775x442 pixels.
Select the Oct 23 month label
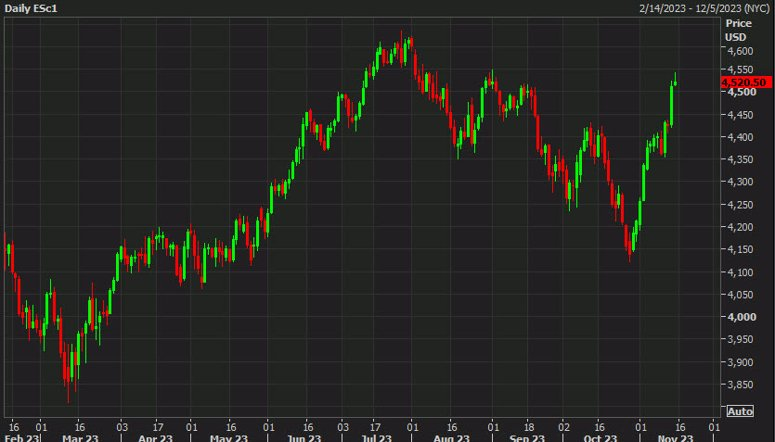(x=601, y=438)
